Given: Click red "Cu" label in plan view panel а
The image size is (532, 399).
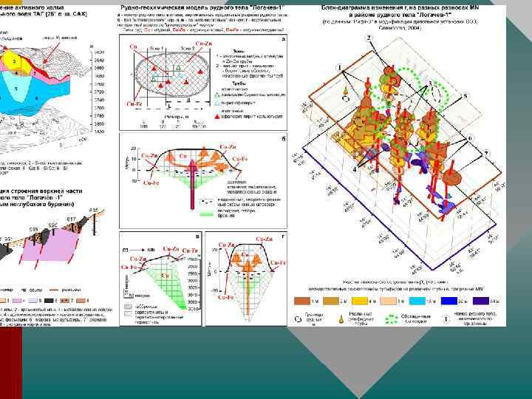Looking at the screenshot, I should coord(133,46).
